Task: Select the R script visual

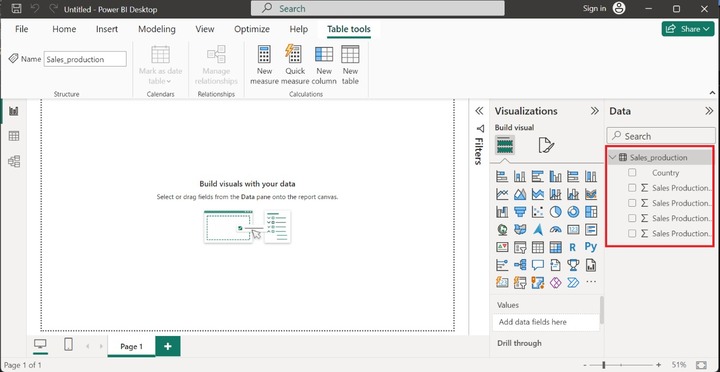Action: (x=573, y=248)
